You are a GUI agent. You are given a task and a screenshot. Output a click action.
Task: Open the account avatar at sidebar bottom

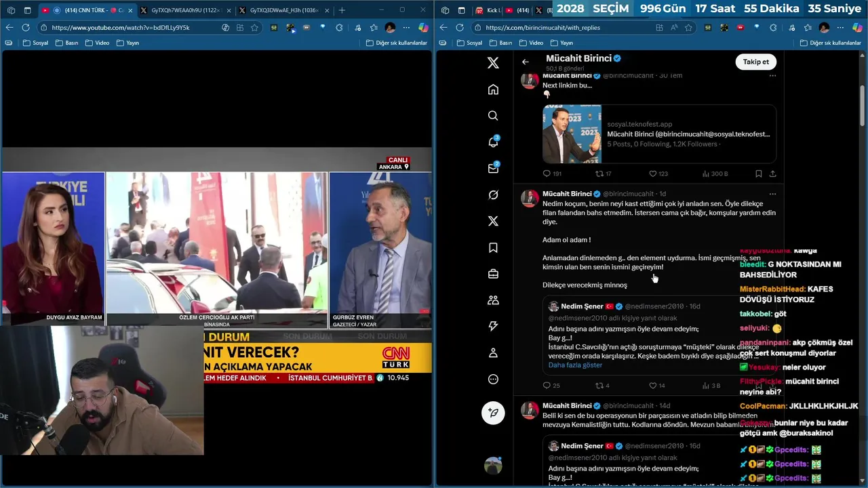[493, 466]
